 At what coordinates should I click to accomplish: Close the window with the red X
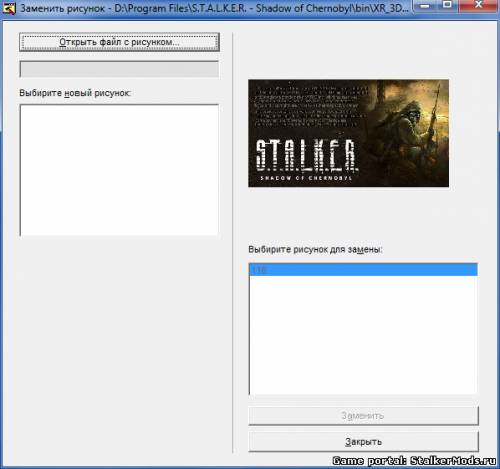pos(479,5)
